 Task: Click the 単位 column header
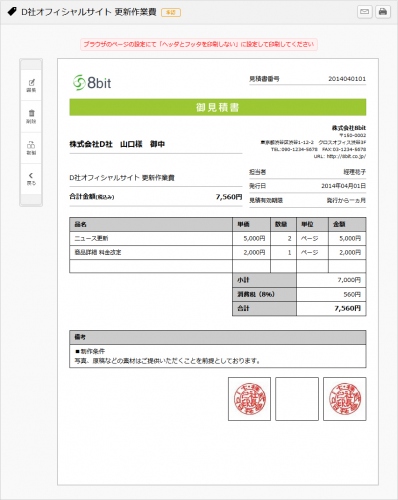point(312,224)
